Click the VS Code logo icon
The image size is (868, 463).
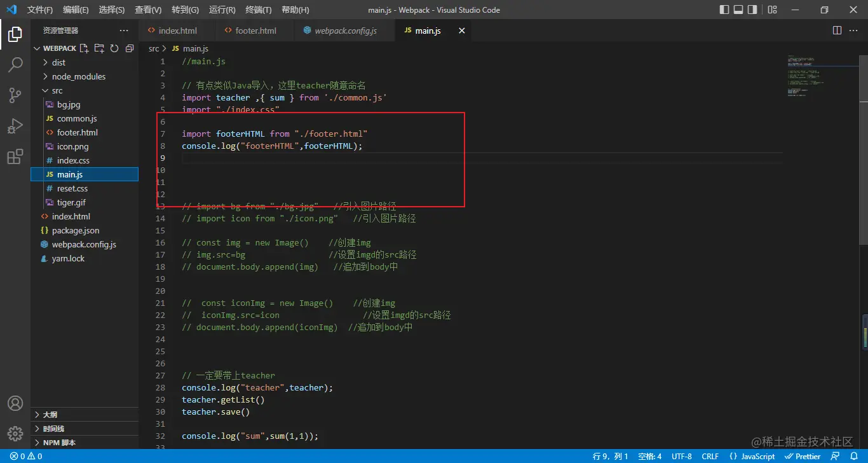point(11,10)
